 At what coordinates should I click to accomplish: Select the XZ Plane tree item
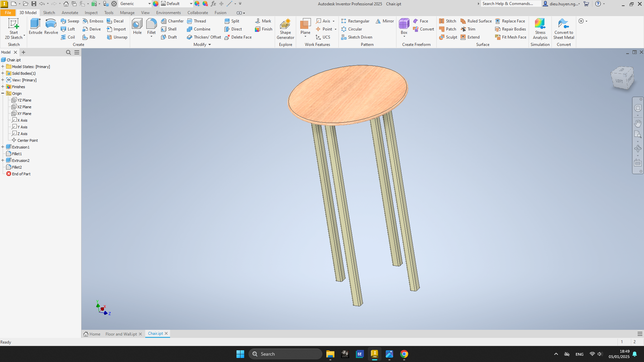[24, 107]
